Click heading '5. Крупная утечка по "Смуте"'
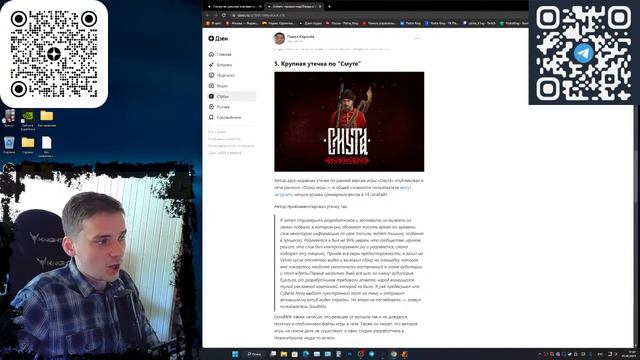 318,64
